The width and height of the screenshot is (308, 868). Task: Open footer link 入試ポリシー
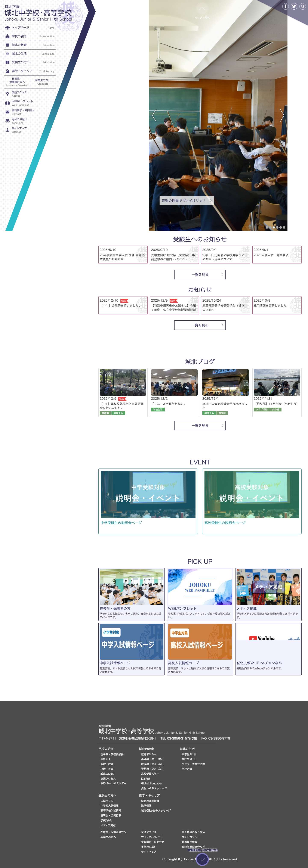pos(108,801)
